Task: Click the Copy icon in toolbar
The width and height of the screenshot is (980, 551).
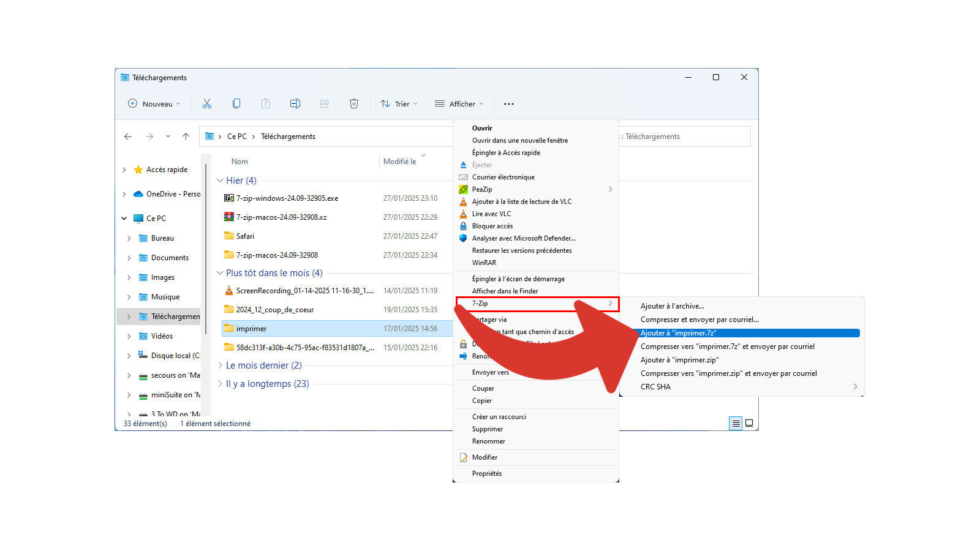Action: (236, 104)
